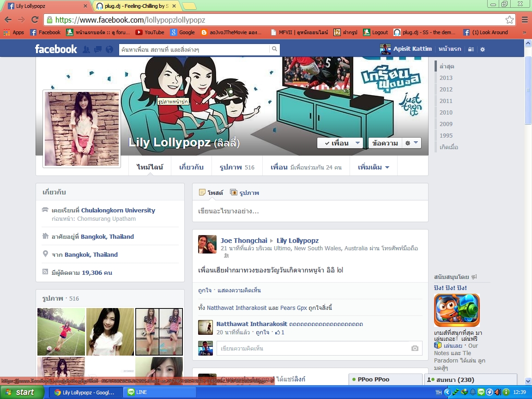Reload the page with the refresh icon
This screenshot has width=532, height=399.
(x=35, y=20)
